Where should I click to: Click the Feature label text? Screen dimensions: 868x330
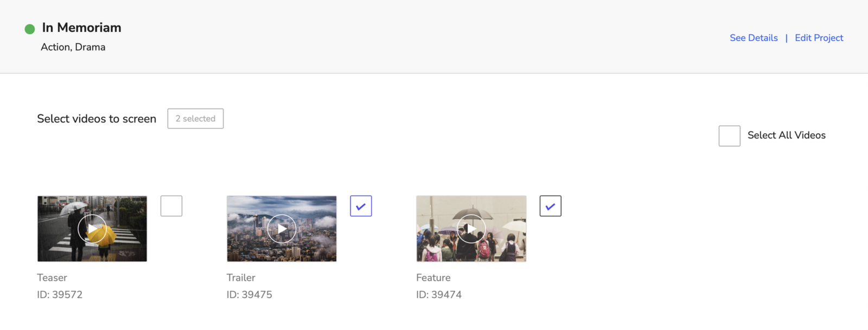click(x=433, y=277)
